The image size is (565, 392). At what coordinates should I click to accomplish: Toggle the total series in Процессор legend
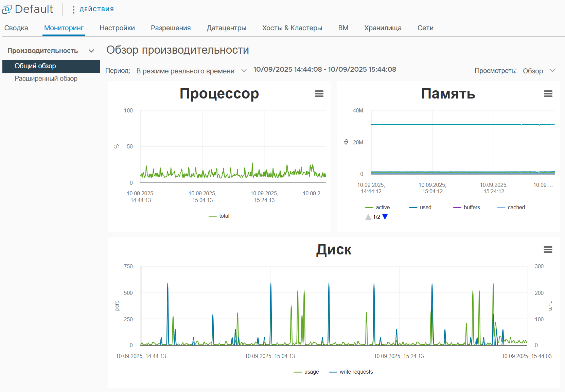pyautogui.click(x=219, y=216)
